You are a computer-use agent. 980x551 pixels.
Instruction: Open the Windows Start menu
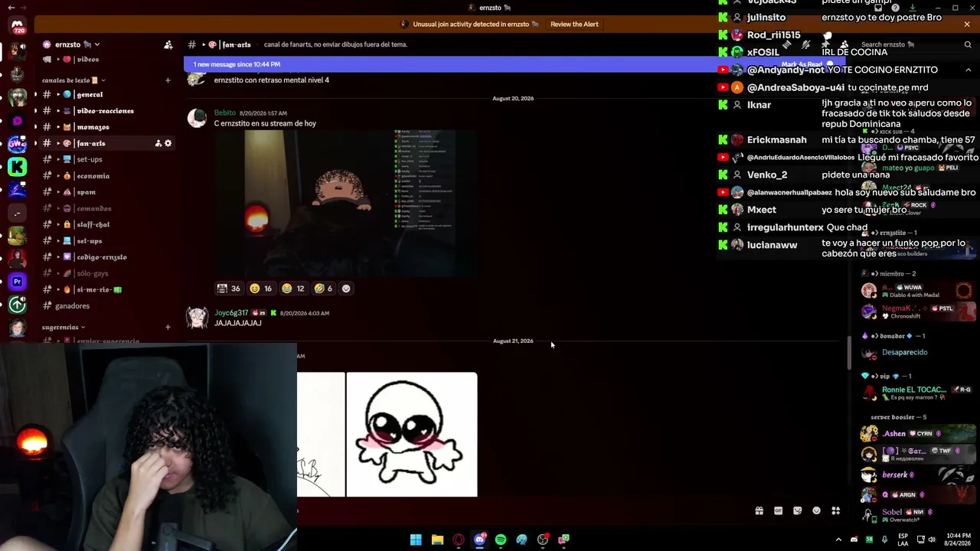[416, 540]
